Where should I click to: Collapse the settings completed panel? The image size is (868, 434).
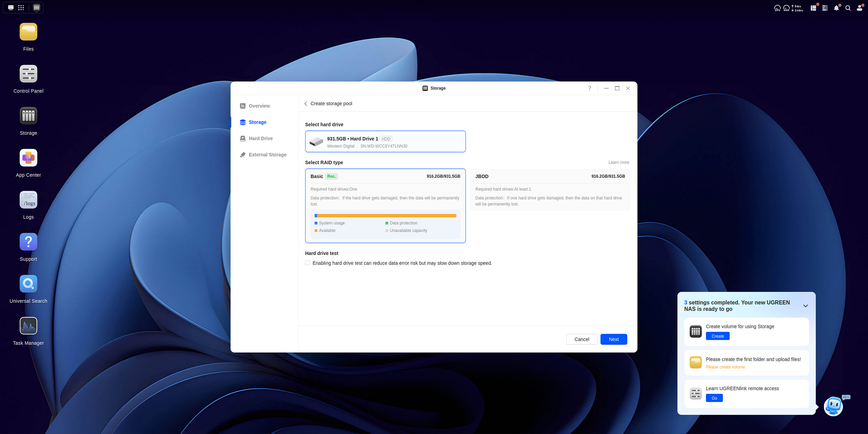click(x=806, y=306)
